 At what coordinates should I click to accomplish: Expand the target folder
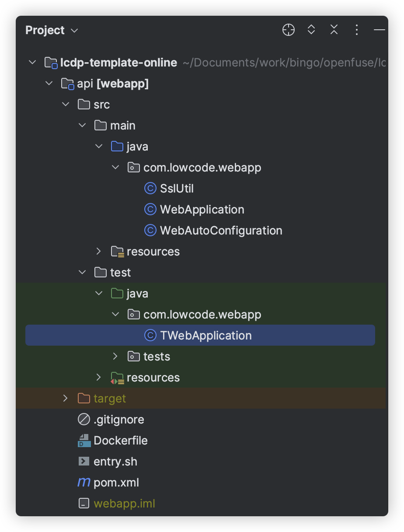65,399
